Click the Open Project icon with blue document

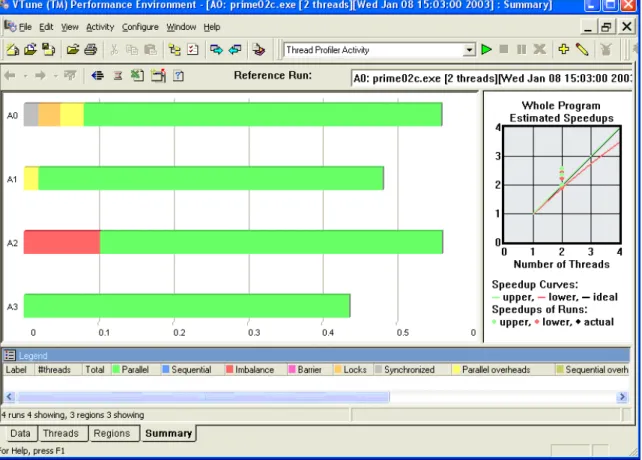[x=30, y=50]
